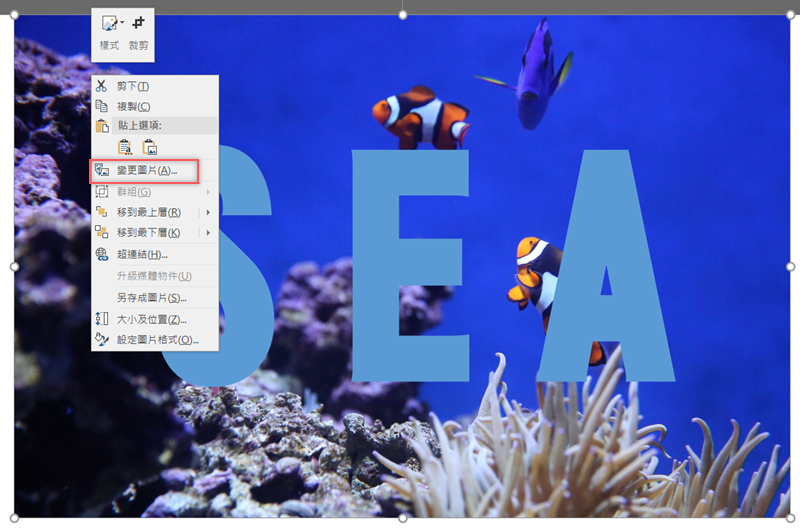The height and width of the screenshot is (531, 800).
Task: Expand 移到最下層(K) submenu arrow
Action: 208,233
